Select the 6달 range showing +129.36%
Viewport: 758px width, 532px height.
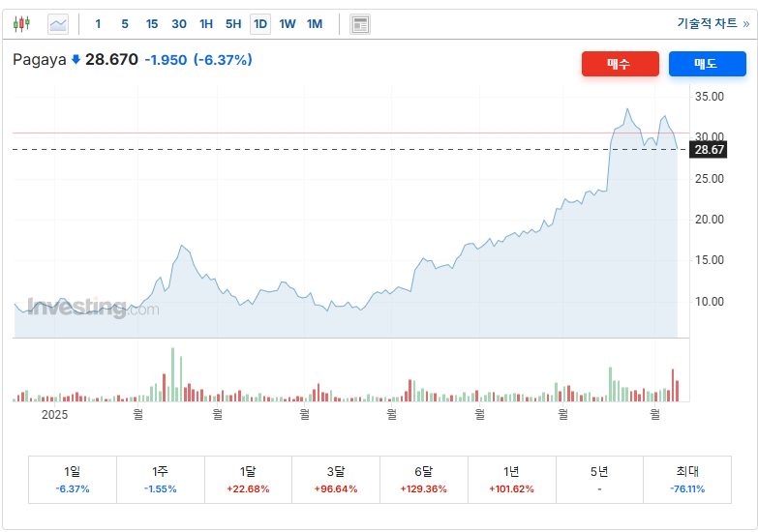coord(423,480)
